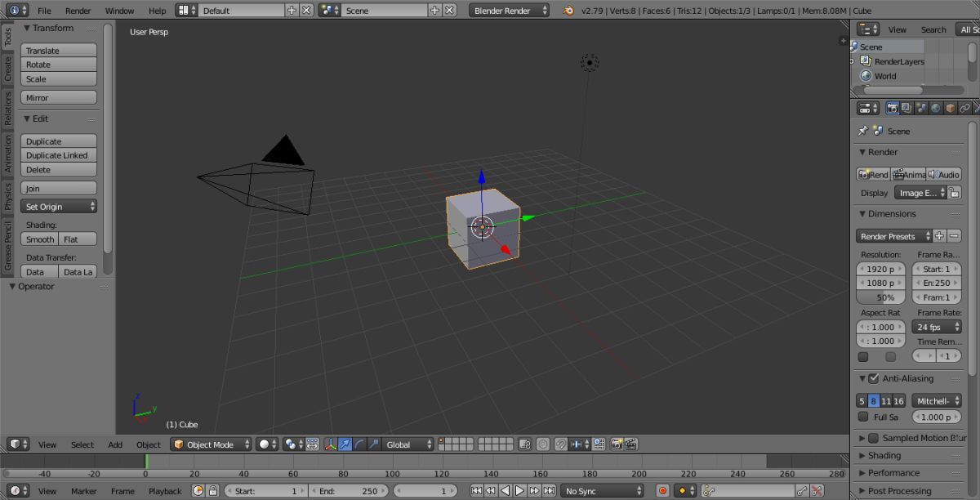Open the 24 fps frame rate dropdown

pyautogui.click(x=937, y=327)
